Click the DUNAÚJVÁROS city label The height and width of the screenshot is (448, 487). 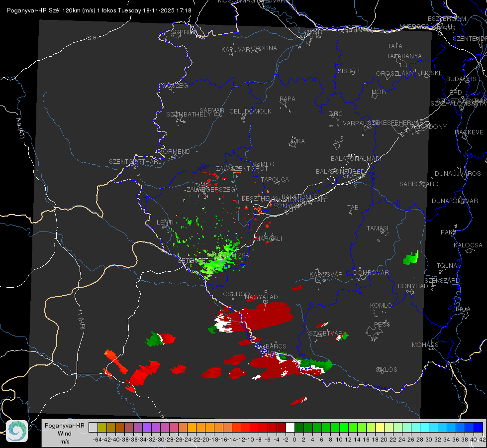pos(458,174)
